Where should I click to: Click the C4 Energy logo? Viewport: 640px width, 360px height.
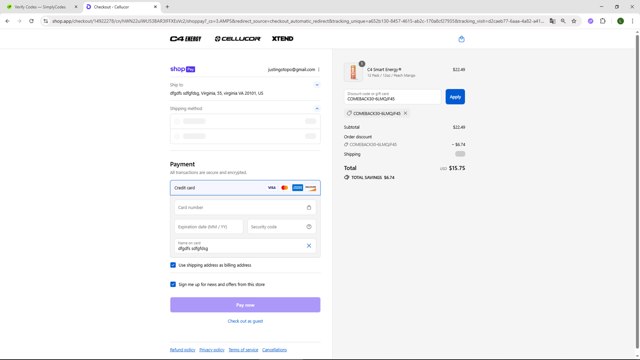pos(185,39)
